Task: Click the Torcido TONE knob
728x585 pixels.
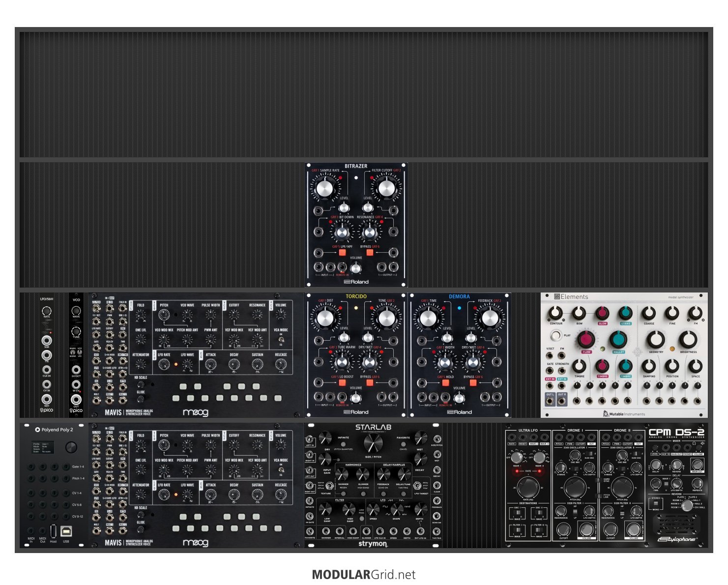Action: coord(386,318)
